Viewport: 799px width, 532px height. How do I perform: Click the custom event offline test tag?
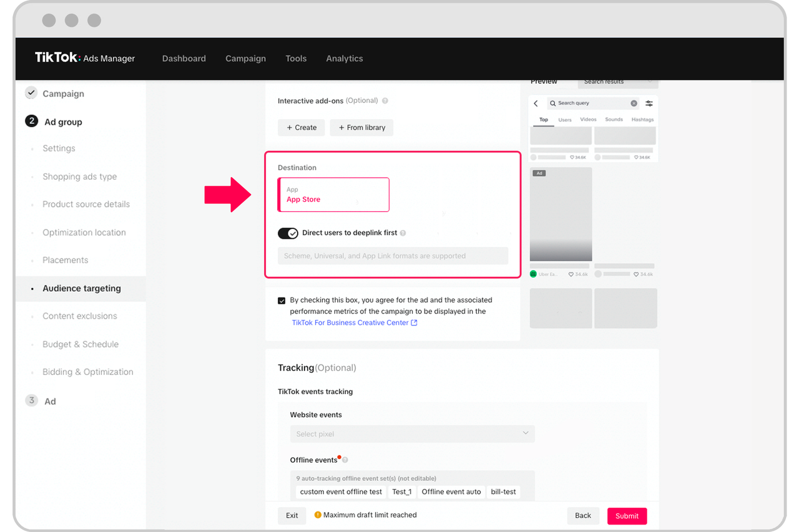point(341,492)
